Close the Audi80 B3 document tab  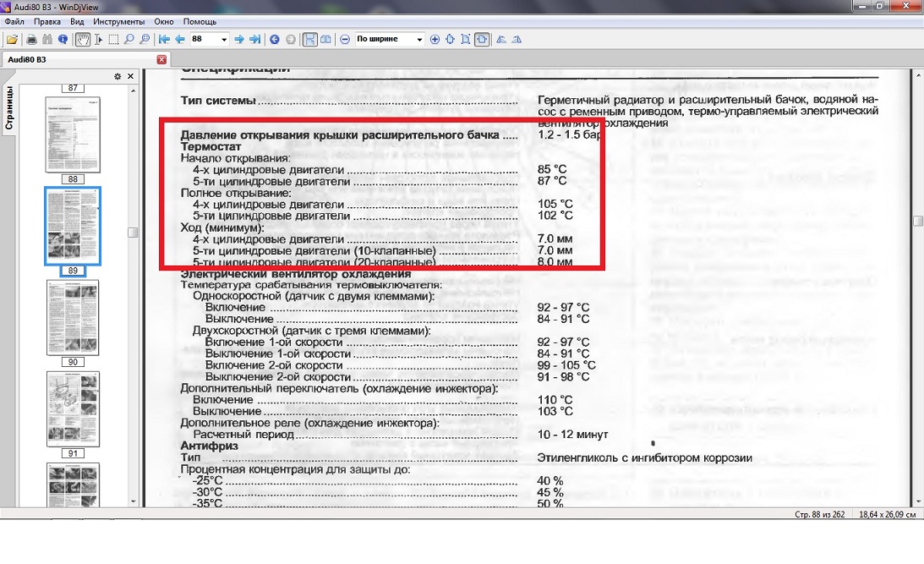(161, 59)
